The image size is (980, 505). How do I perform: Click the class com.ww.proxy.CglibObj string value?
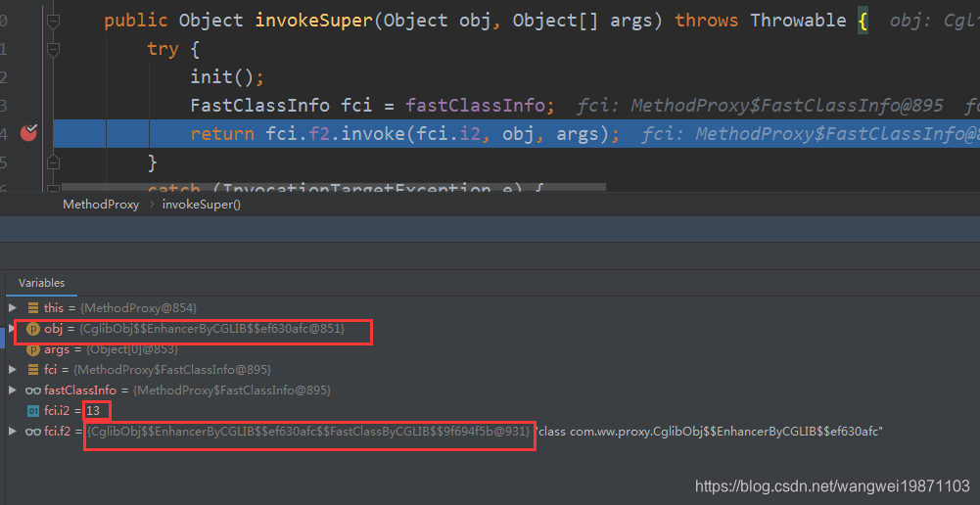(709, 432)
